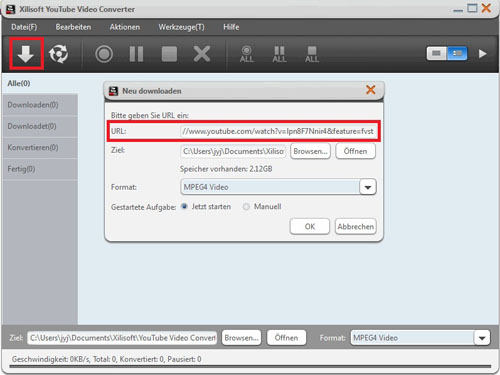
Task: Click Browsen... button in the dialog
Action: tap(310, 151)
